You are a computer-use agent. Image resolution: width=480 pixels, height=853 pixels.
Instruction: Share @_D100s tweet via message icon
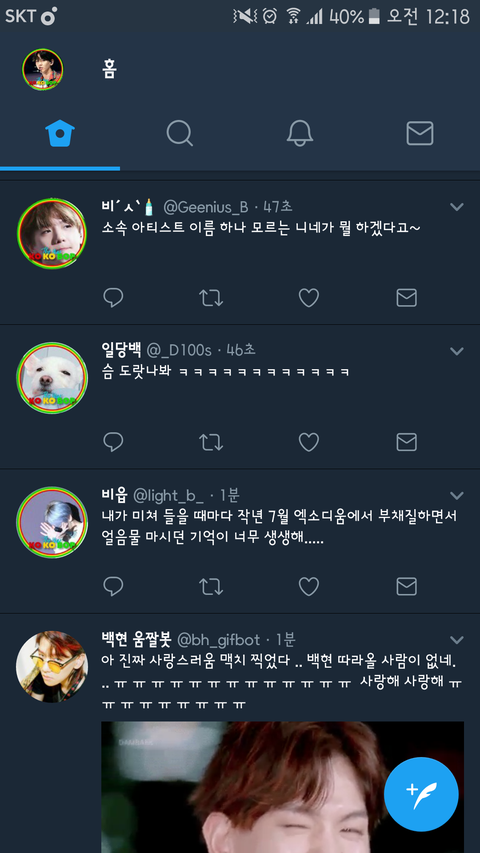(x=407, y=442)
